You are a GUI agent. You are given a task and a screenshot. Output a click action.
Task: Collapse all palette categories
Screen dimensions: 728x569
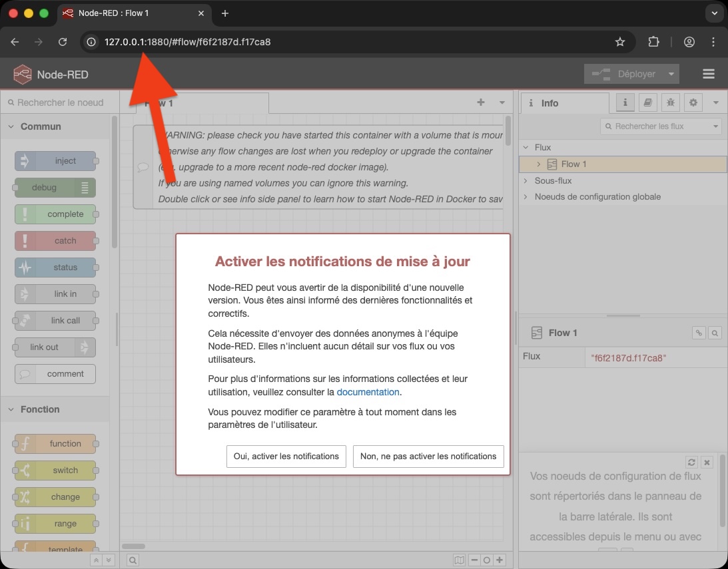[97, 560]
